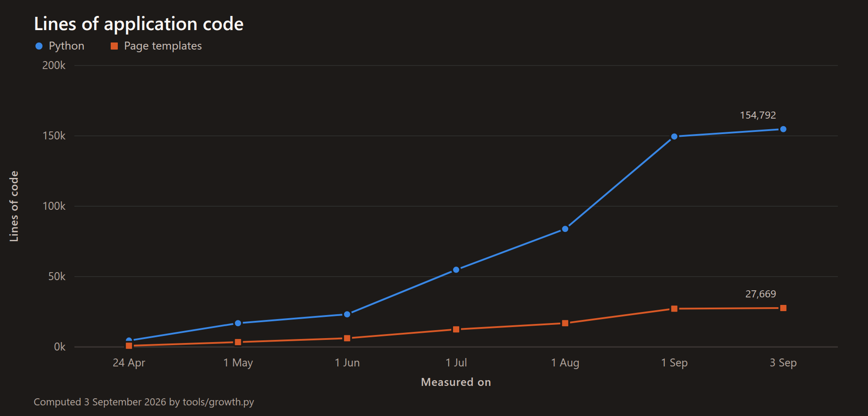Select Python data point at 3 Sep
Image resolution: width=868 pixels, height=416 pixels.
783,129
